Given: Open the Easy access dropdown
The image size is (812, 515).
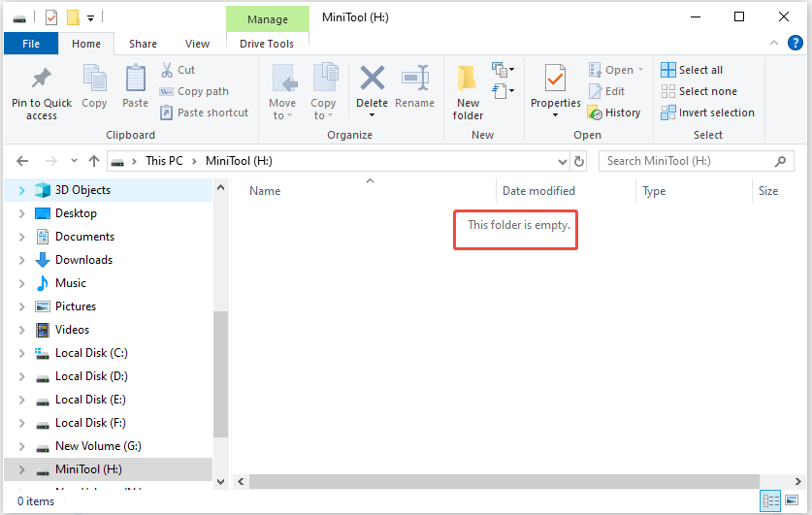Looking at the screenshot, I should coord(503,91).
